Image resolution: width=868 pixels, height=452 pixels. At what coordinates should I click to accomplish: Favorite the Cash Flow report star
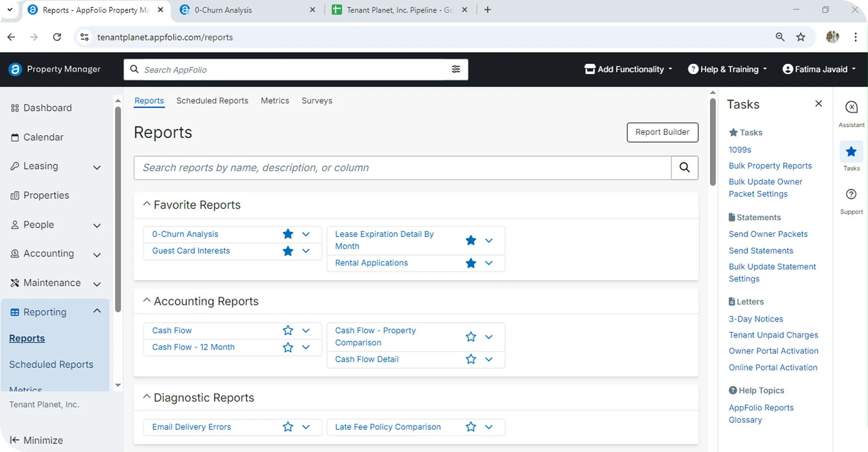pyautogui.click(x=287, y=331)
